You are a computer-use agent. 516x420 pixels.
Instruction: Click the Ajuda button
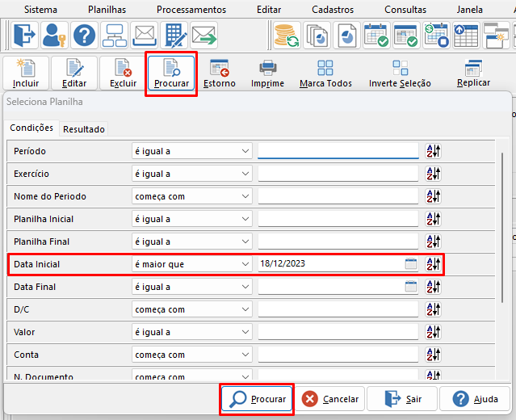[475, 399]
